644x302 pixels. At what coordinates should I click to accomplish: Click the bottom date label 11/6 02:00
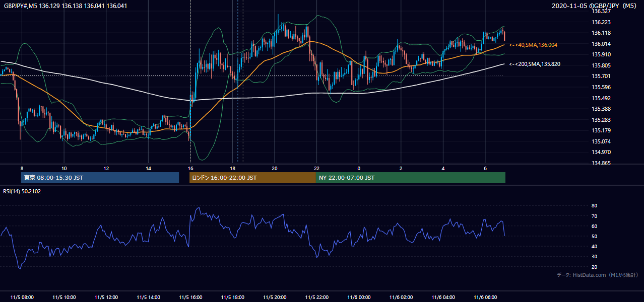coord(401,297)
